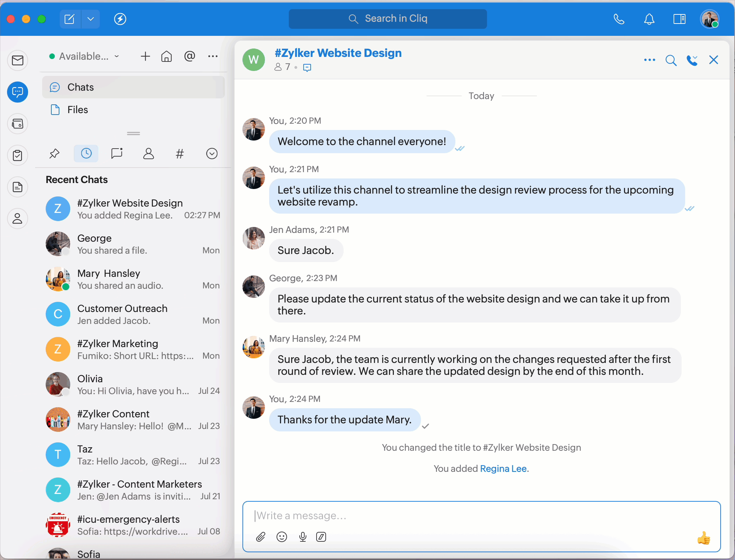This screenshot has width=735, height=560.
Task: Record a voice message with the microphone icon
Action: point(303,537)
